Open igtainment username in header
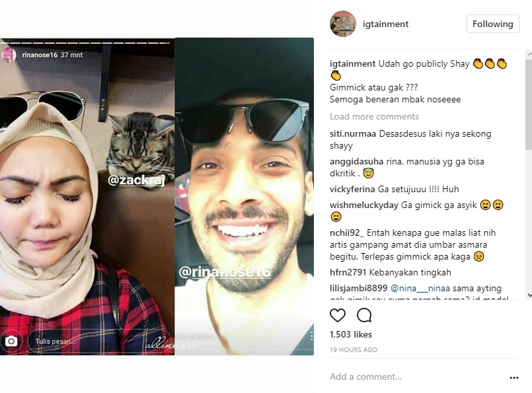The width and height of the screenshot is (532, 393). pos(385,24)
